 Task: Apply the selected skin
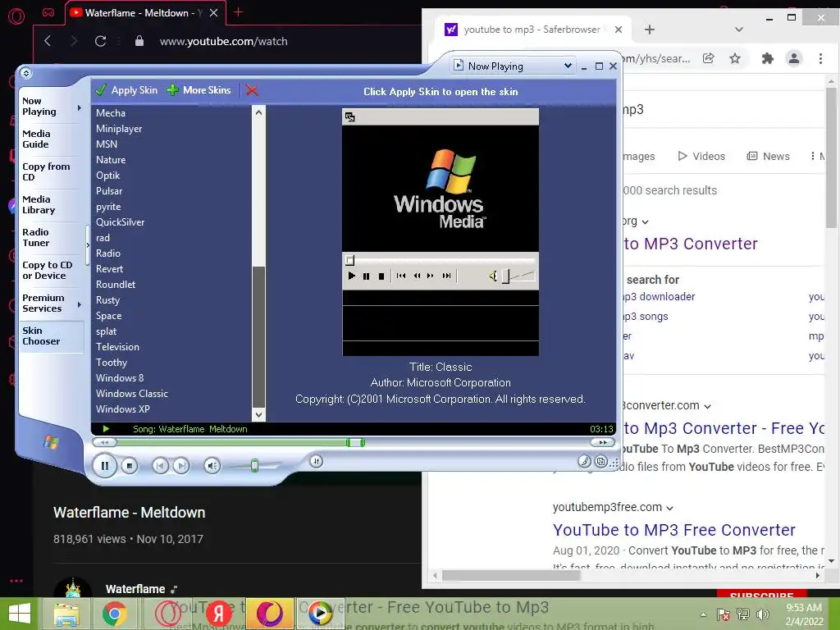127,90
